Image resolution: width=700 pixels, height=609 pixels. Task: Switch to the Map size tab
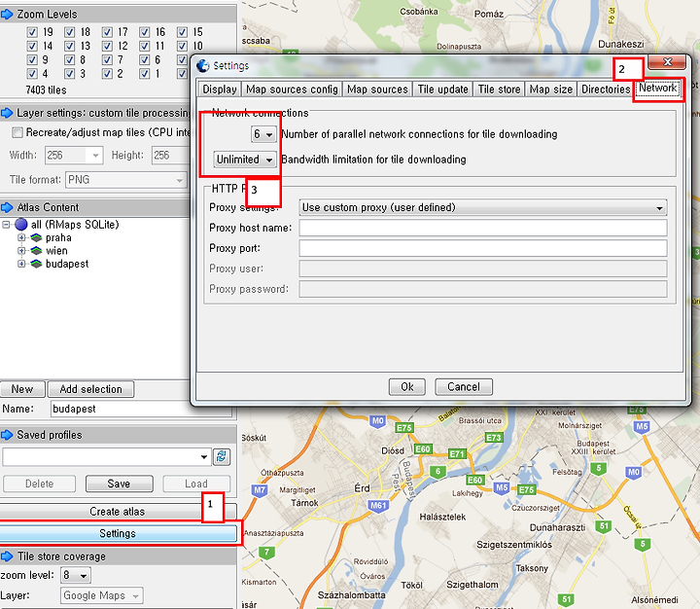pyautogui.click(x=551, y=90)
